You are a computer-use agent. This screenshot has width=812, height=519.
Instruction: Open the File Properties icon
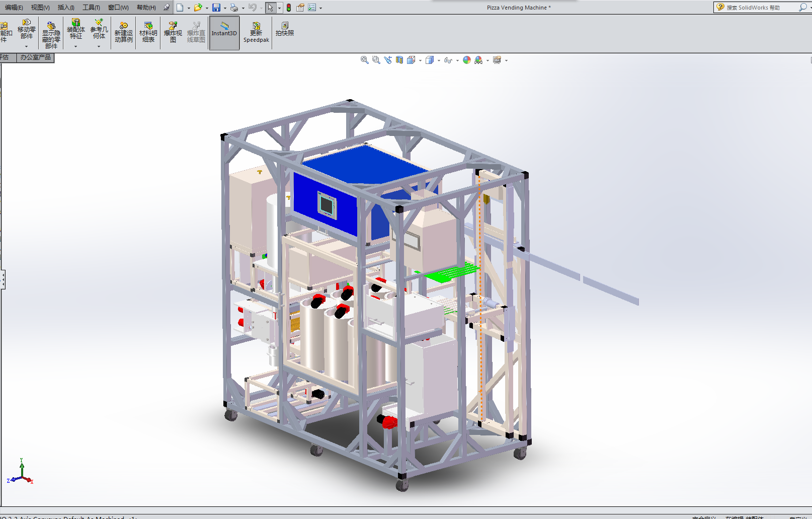click(300, 8)
